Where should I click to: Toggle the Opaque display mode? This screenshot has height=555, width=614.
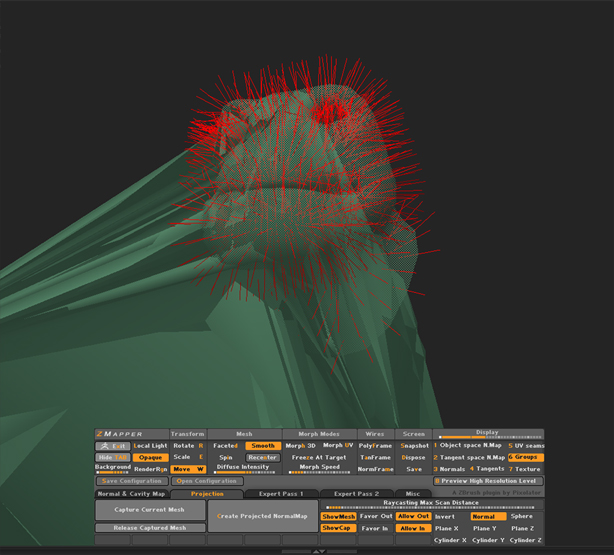click(x=150, y=457)
